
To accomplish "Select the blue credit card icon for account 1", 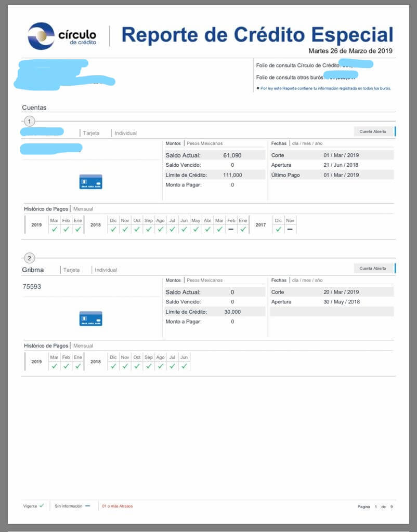I will click(90, 182).
